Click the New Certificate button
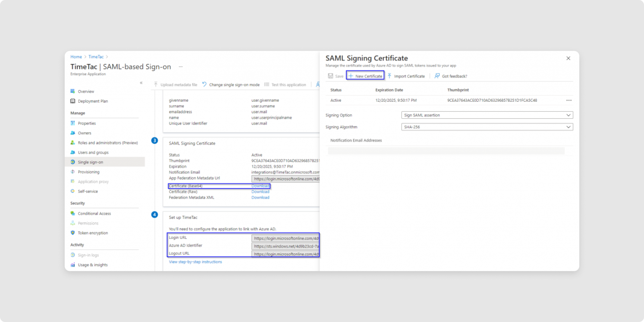644x322 pixels. pos(365,76)
